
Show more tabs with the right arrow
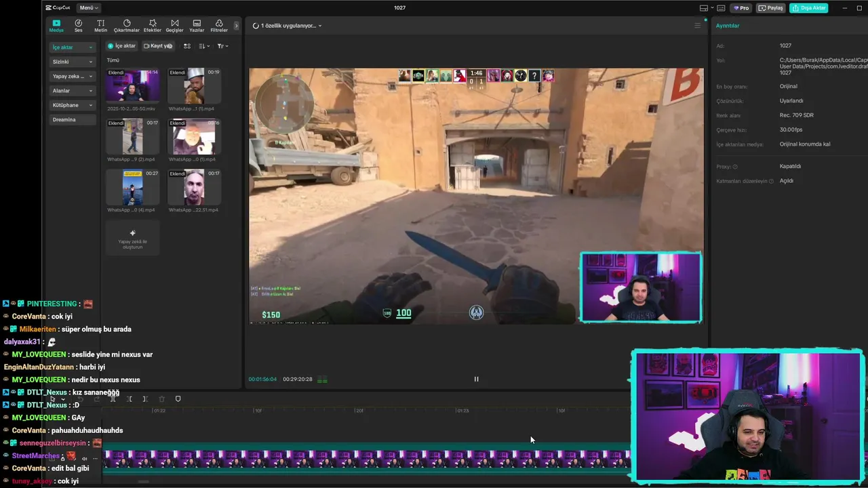coord(236,26)
